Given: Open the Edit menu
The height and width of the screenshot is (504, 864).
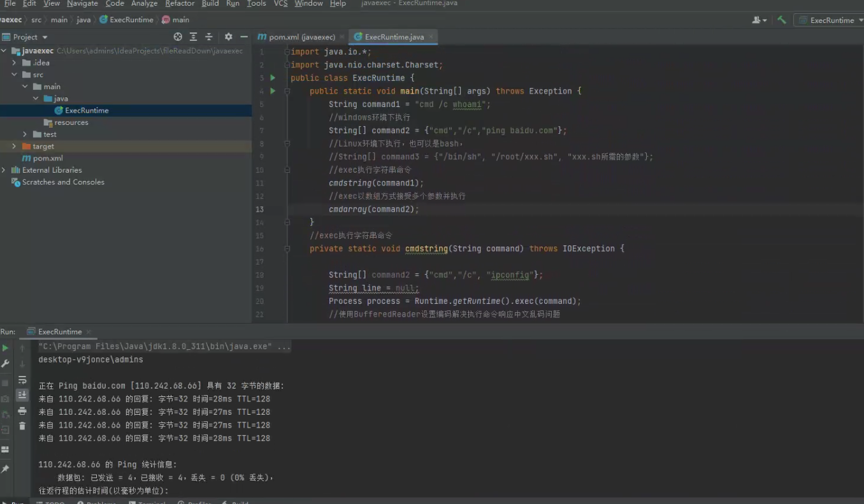Looking at the screenshot, I should point(29,4).
